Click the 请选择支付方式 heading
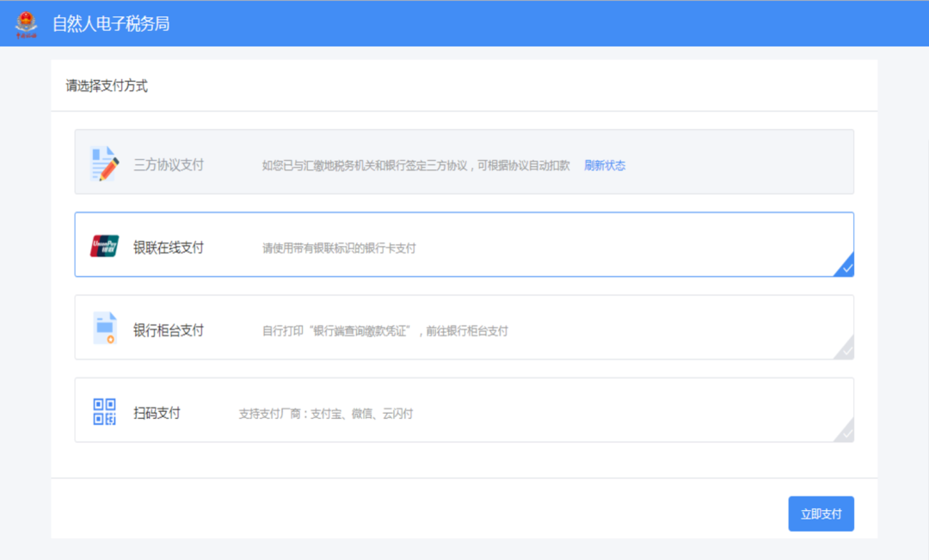 pyautogui.click(x=107, y=86)
